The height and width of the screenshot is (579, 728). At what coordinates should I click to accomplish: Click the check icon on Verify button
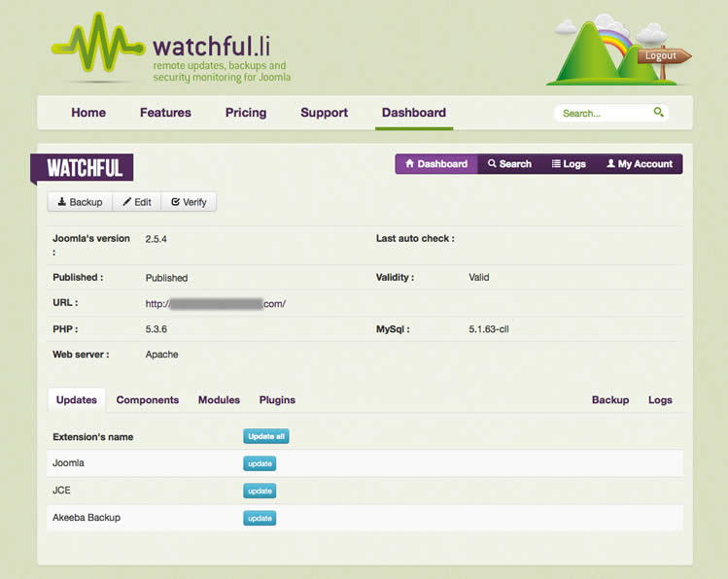pos(176,202)
